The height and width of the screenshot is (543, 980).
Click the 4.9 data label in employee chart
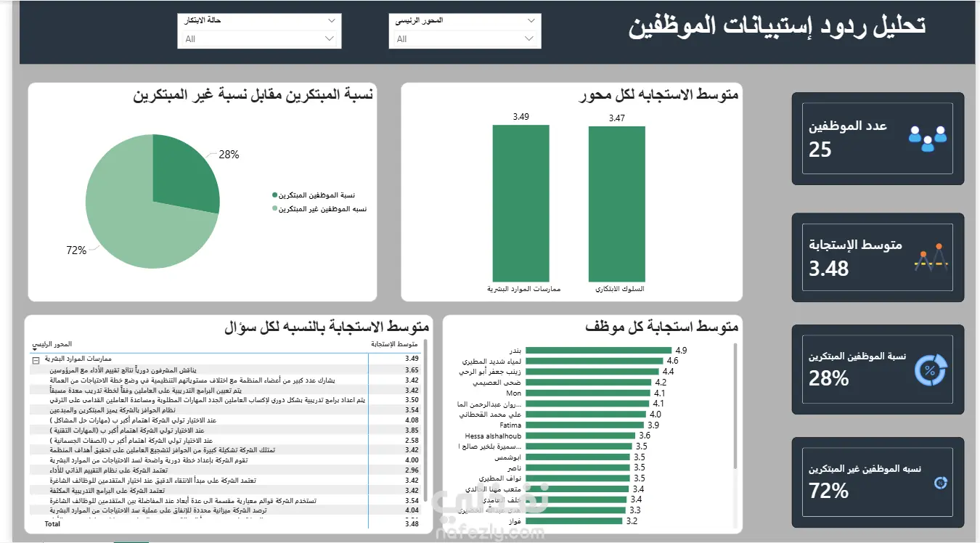(681, 350)
